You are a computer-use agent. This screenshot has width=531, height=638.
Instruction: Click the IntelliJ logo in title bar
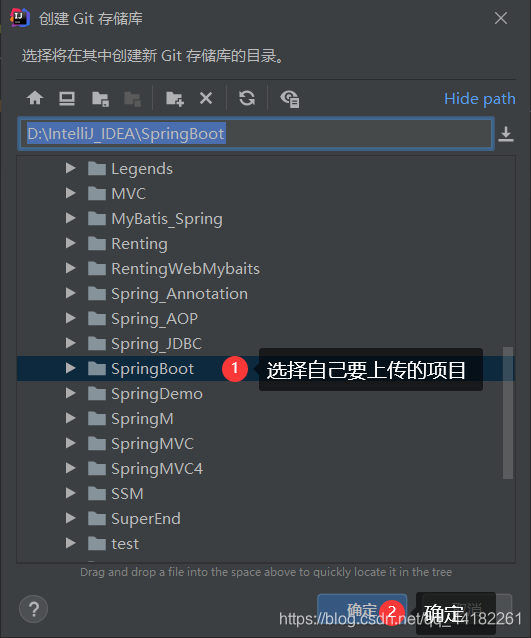[20, 18]
